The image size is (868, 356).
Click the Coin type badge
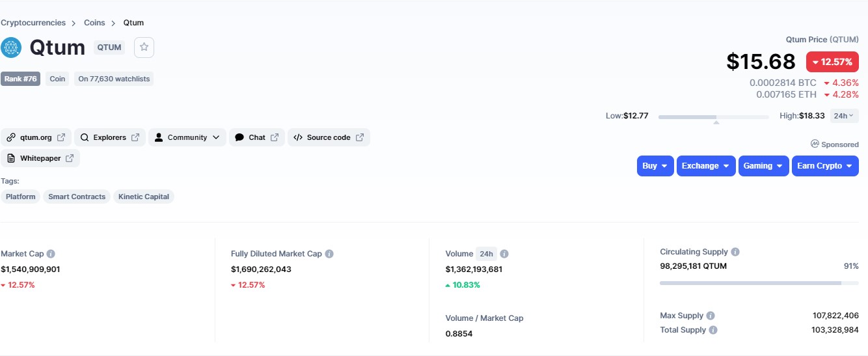point(58,79)
